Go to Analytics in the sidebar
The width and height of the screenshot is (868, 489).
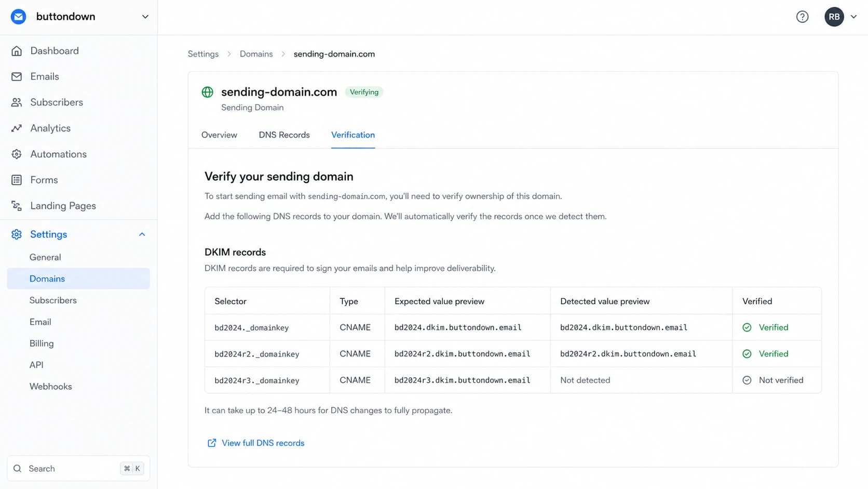click(x=50, y=128)
